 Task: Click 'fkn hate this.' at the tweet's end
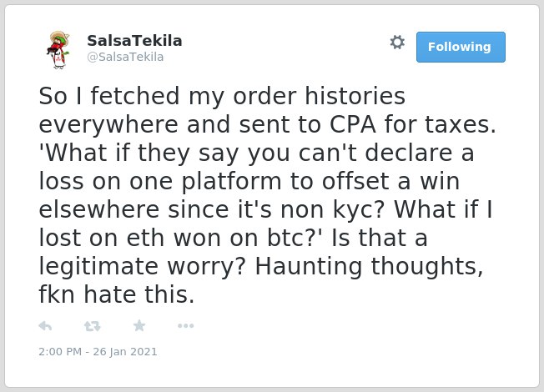point(117,294)
